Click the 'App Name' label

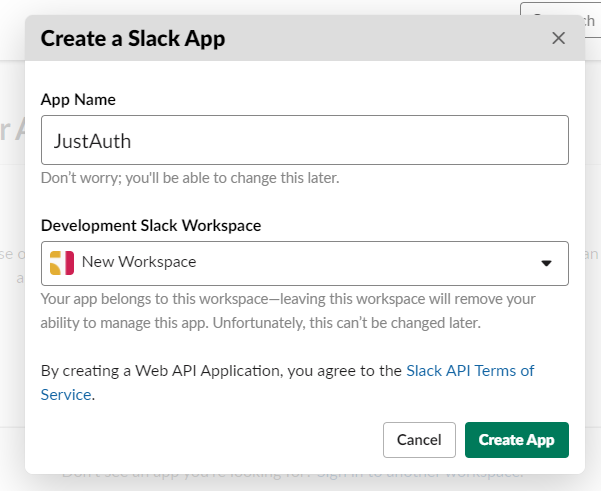click(x=78, y=100)
